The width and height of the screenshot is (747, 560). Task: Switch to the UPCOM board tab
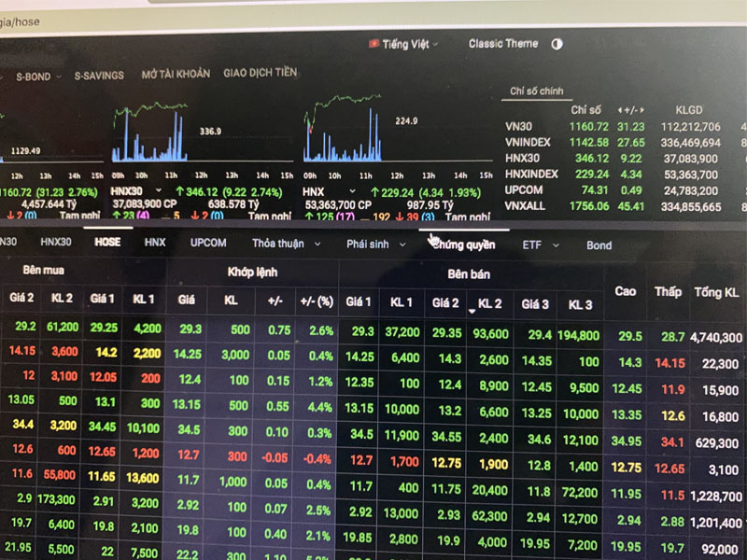(x=208, y=243)
